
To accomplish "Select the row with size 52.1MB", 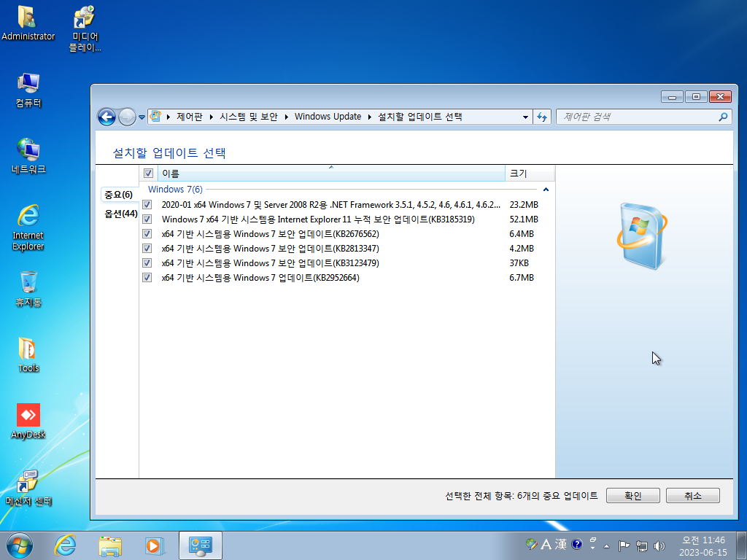I will click(x=347, y=219).
